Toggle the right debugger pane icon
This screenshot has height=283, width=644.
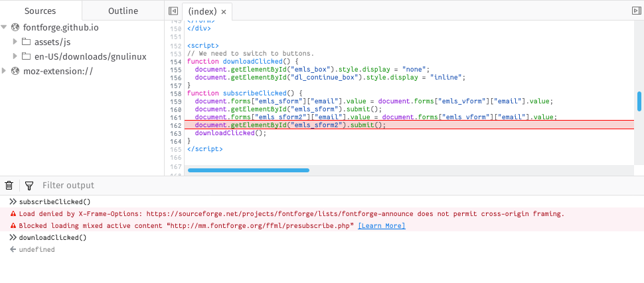[x=636, y=11]
